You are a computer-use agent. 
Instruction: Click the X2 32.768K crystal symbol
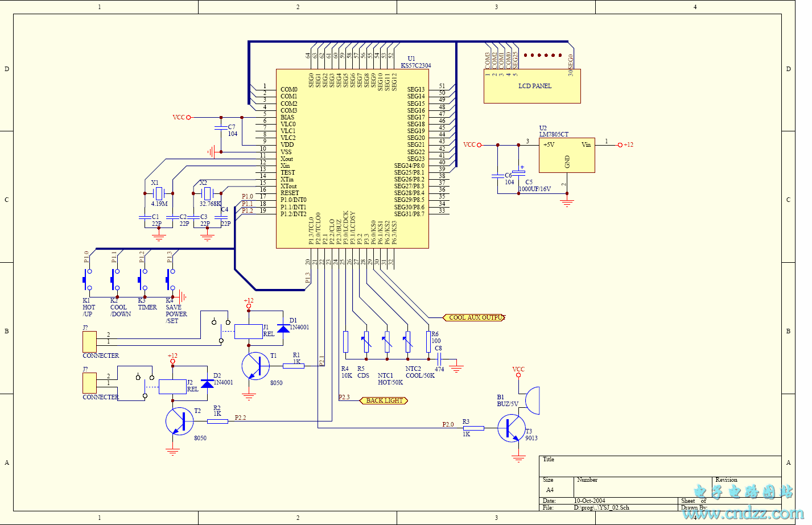208,193
